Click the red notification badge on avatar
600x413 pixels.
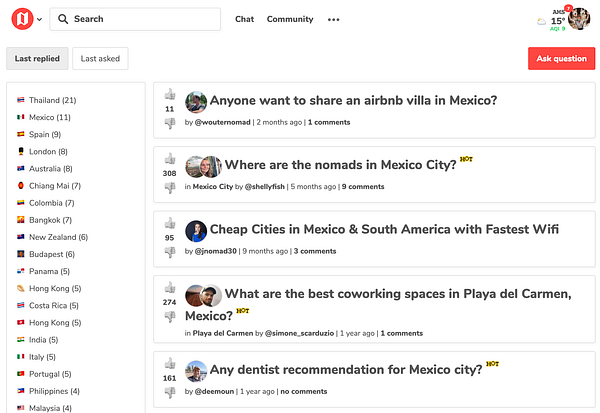(x=569, y=8)
